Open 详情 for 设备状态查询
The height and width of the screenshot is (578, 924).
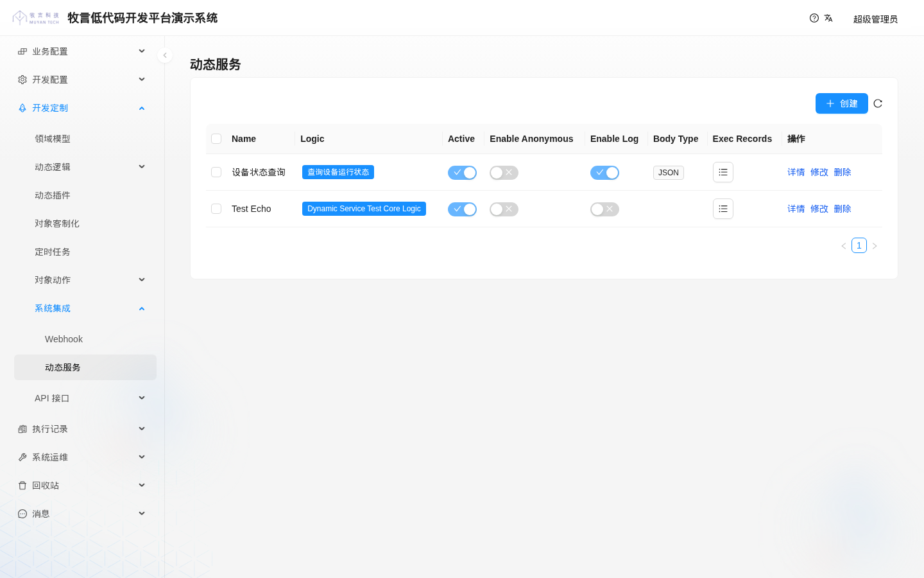[x=796, y=172]
